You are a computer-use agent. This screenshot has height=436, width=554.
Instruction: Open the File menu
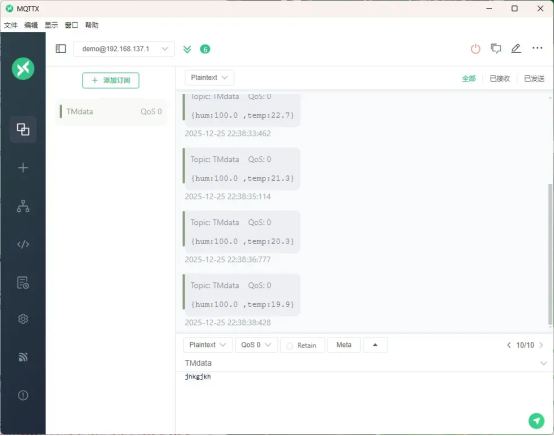pos(11,25)
